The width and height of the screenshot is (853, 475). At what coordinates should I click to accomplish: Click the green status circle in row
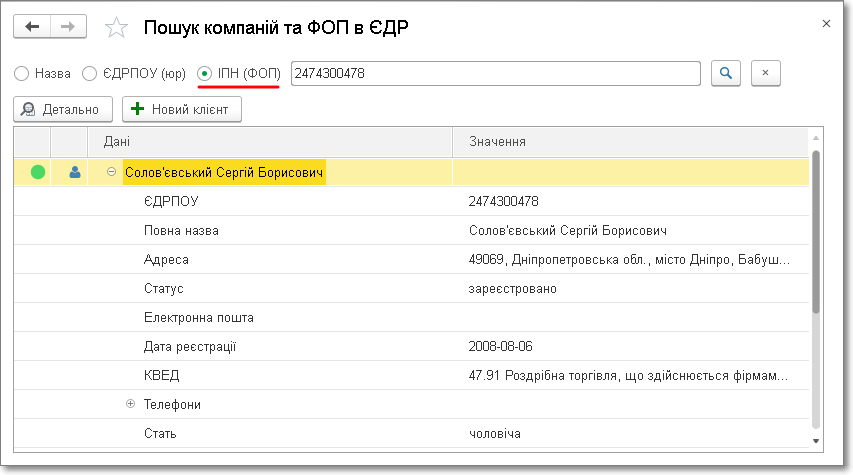tap(38, 173)
